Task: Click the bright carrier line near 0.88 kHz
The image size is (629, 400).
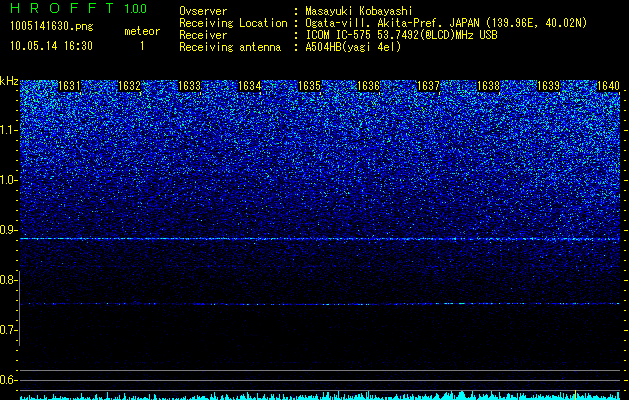Action: click(320, 239)
